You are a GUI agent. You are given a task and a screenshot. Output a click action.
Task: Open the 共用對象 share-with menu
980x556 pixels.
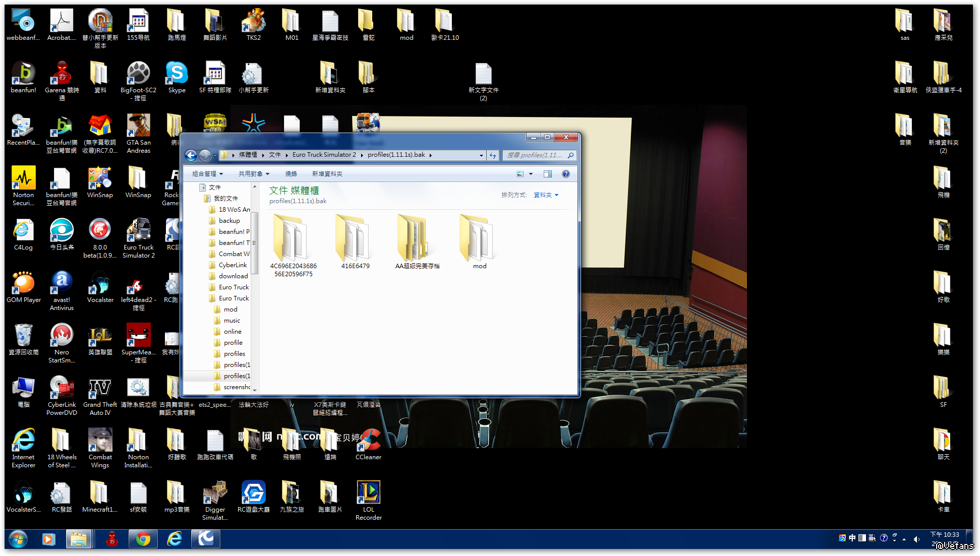pos(254,174)
